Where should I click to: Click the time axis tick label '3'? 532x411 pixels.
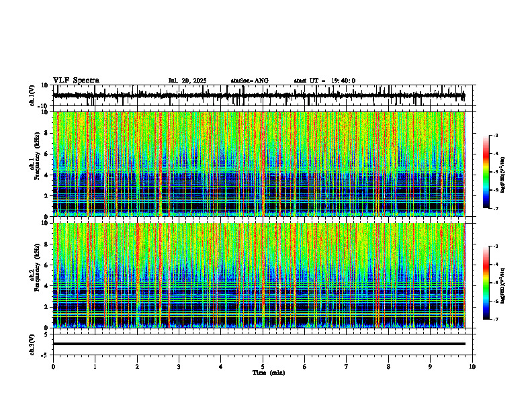pyautogui.click(x=179, y=367)
